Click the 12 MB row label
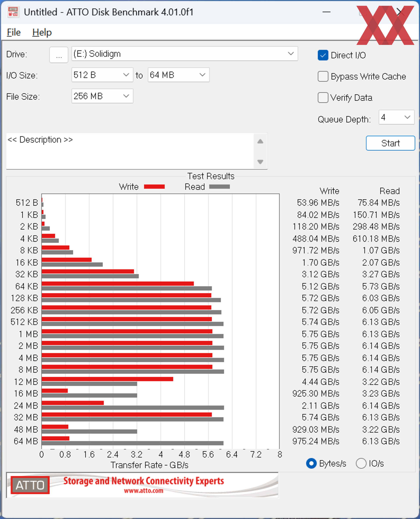420x519 pixels. pyautogui.click(x=26, y=382)
